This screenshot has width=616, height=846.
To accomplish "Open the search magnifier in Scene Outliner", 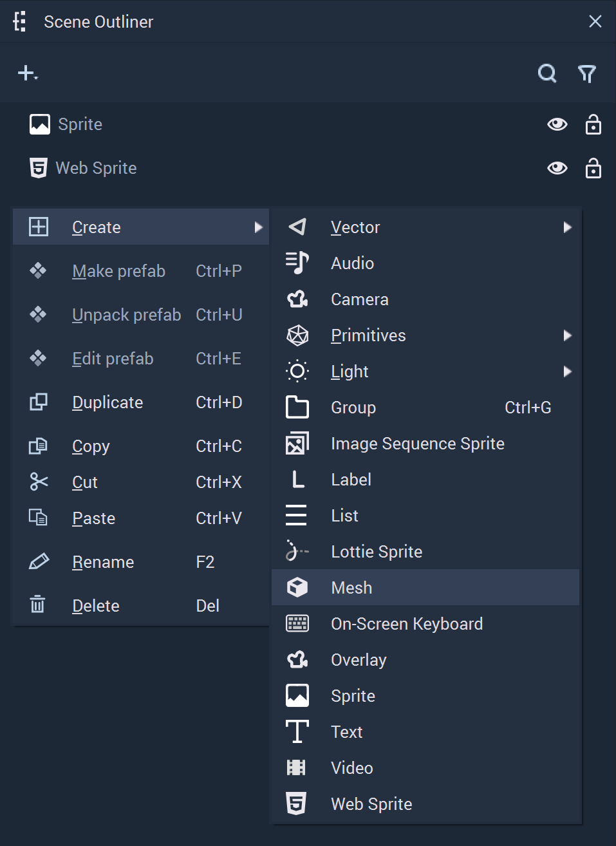I will 547,73.
